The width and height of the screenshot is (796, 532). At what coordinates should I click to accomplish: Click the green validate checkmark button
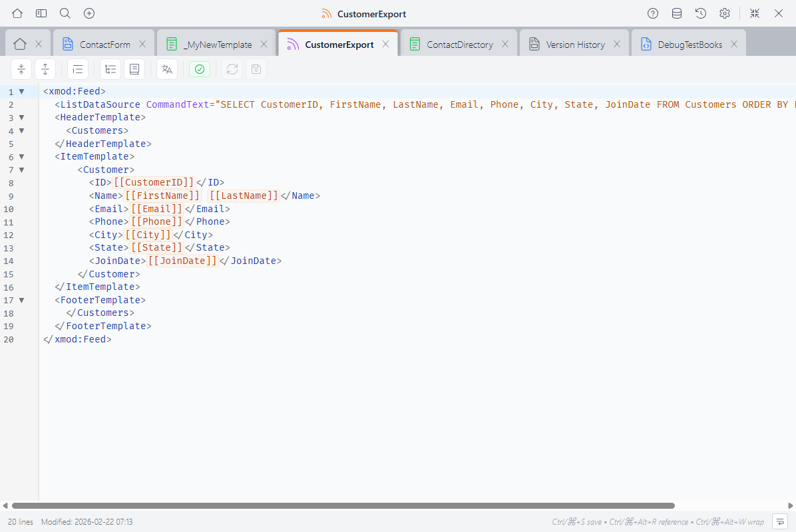[x=200, y=69]
